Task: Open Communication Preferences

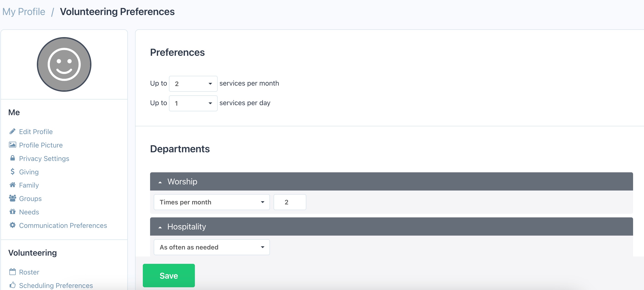Action: (63, 225)
